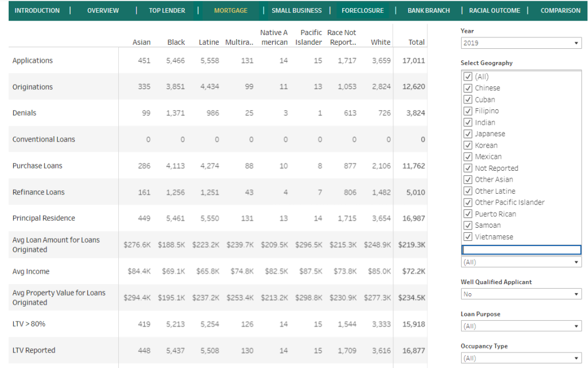Uncheck the Samoan checkbox
588x368 pixels.
coord(467,225)
